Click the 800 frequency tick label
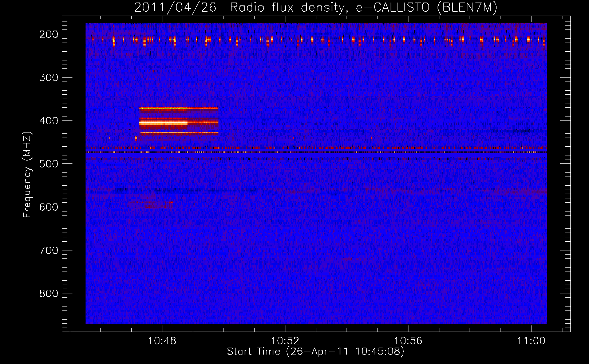The height and width of the screenshot is (364, 589). 49,293
